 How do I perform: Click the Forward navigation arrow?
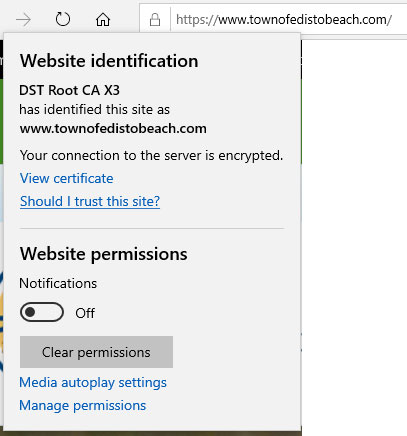tap(23, 20)
